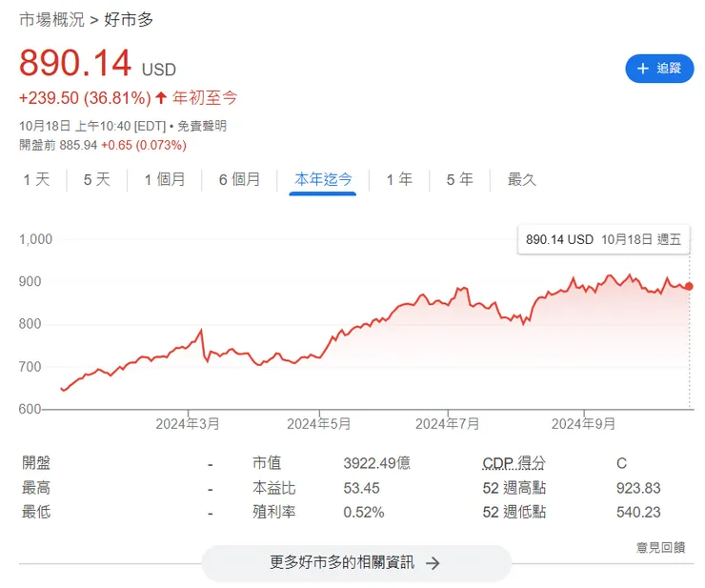Select the 最久 max range tab
705x588 pixels.
522,179
